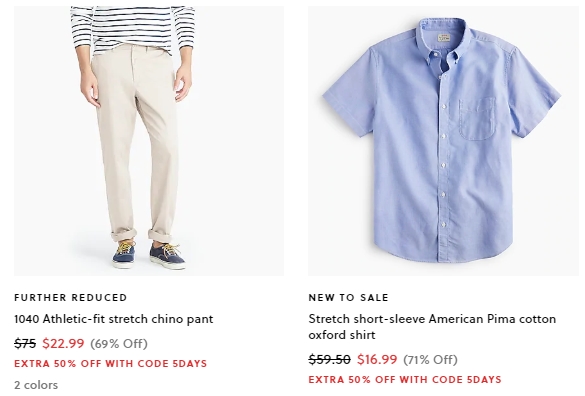585x396 pixels.
Task: Show the 2 colors options for chino pant
Action: pyautogui.click(x=36, y=385)
